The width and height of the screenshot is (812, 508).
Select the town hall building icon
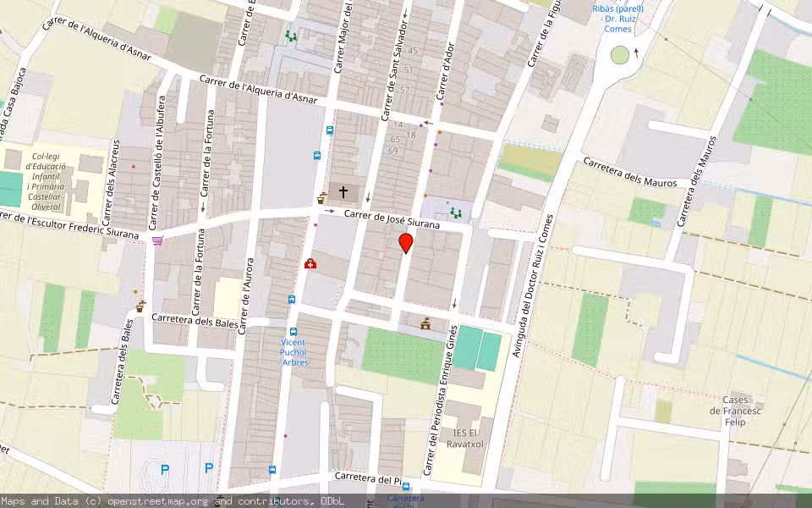click(425, 323)
